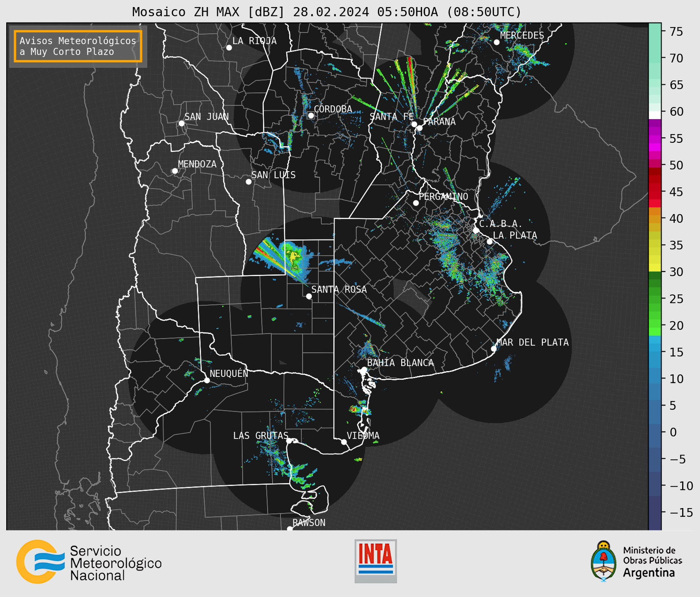Viewport: 700px width, 597px height.
Task: Click the MENDOZA city marker dot
Action: [175, 171]
